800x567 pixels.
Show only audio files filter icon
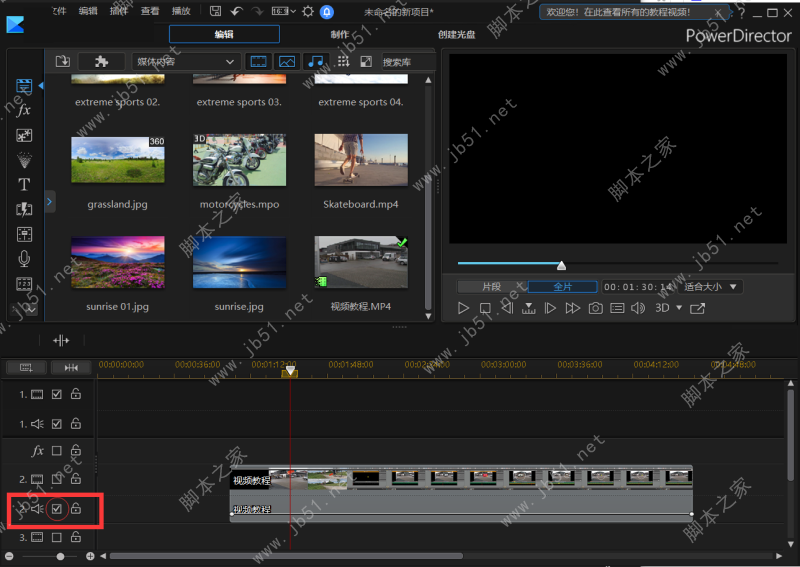click(315, 62)
